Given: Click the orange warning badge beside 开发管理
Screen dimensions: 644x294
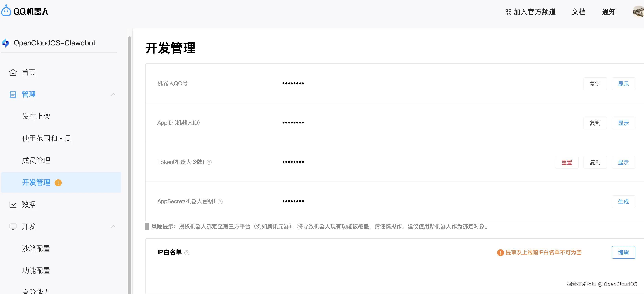Looking at the screenshot, I should tap(58, 183).
